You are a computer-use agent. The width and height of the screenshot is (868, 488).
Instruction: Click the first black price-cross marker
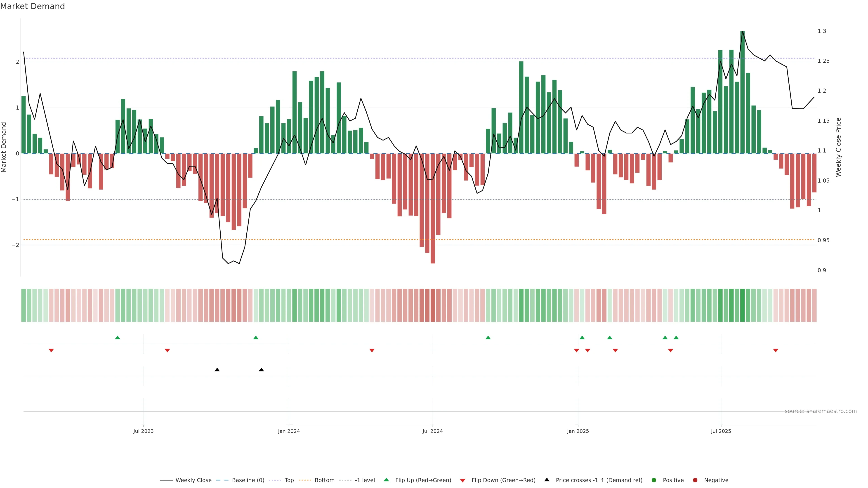217,370
